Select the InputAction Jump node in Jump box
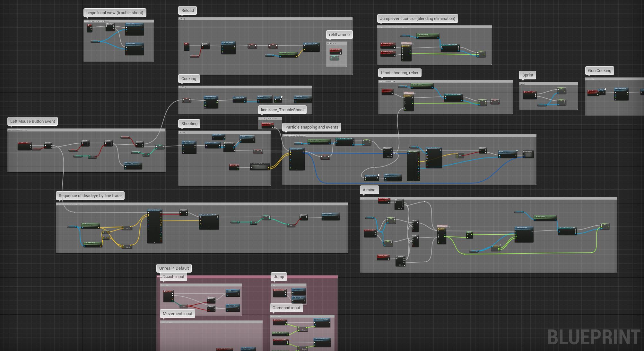644x351 pixels. click(x=280, y=292)
